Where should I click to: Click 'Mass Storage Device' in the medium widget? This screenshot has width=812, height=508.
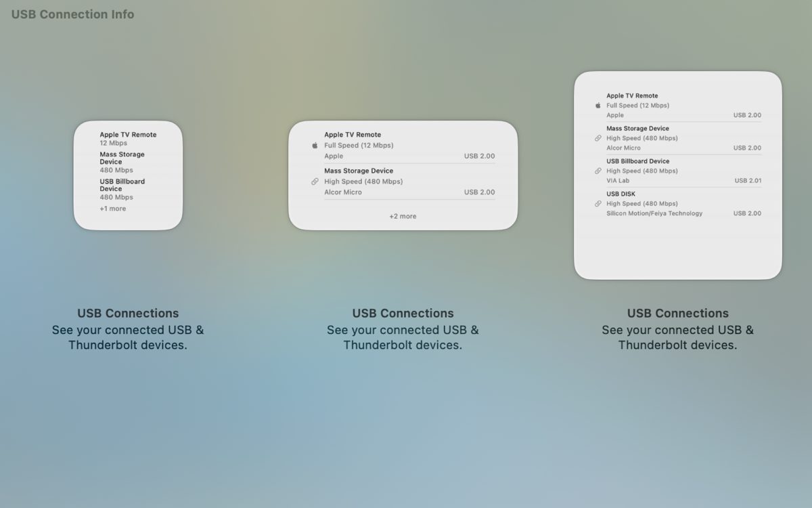[359, 171]
